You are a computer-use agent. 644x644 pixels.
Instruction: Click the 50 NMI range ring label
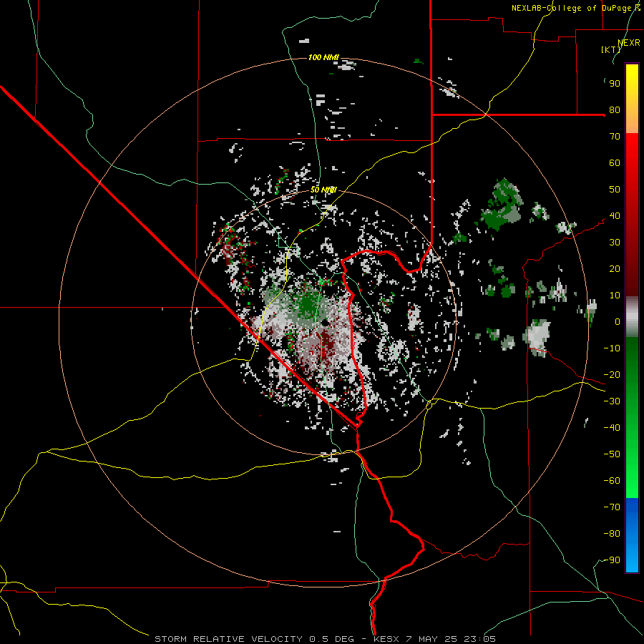(323, 190)
